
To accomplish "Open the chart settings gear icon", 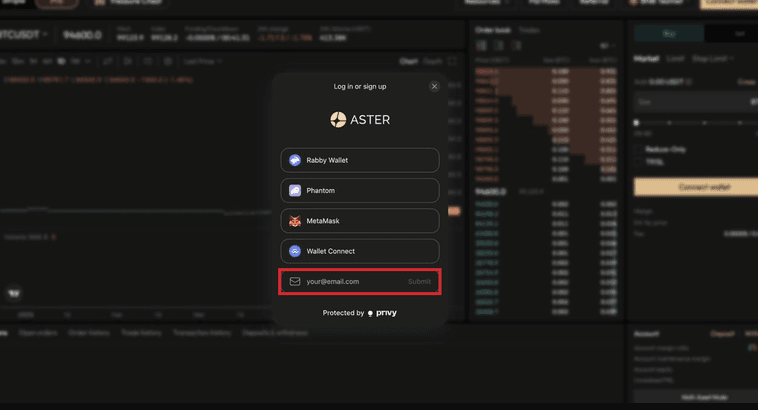I will [168, 61].
